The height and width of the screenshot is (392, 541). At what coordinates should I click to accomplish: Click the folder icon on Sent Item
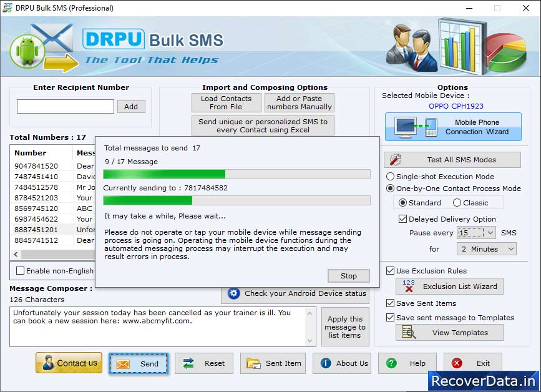pos(253,363)
